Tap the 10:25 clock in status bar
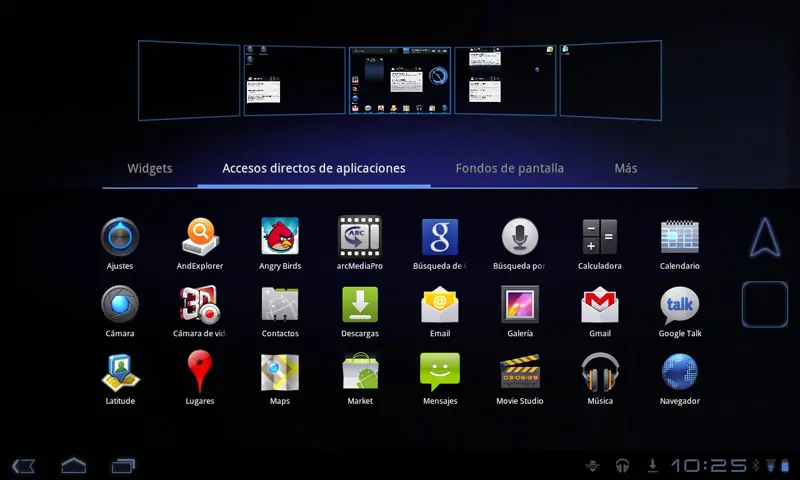800x480 pixels. pyautogui.click(x=709, y=465)
